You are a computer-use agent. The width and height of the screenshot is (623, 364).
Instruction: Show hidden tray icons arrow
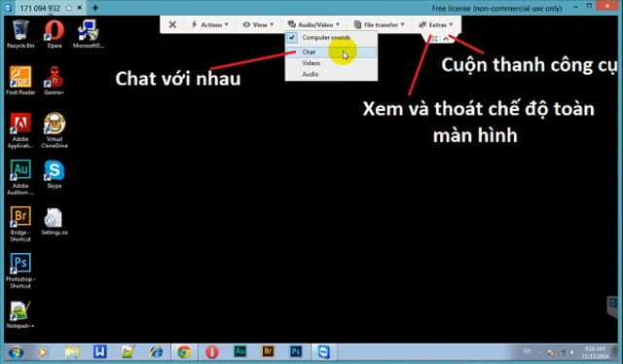(x=539, y=352)
